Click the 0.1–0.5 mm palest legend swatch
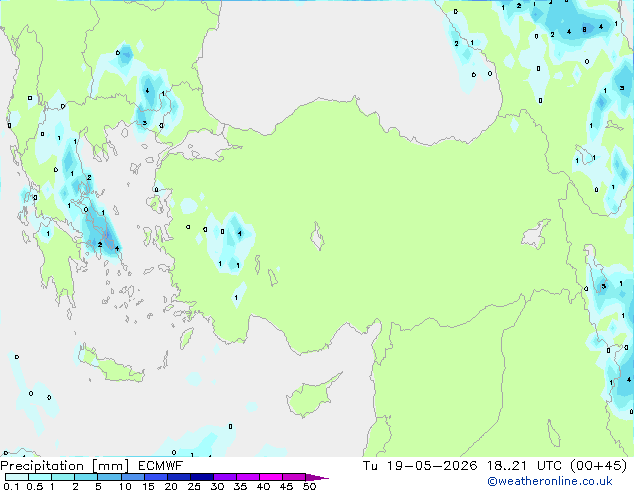The width and height of the screenshot is (634, 490). point(17,477)
